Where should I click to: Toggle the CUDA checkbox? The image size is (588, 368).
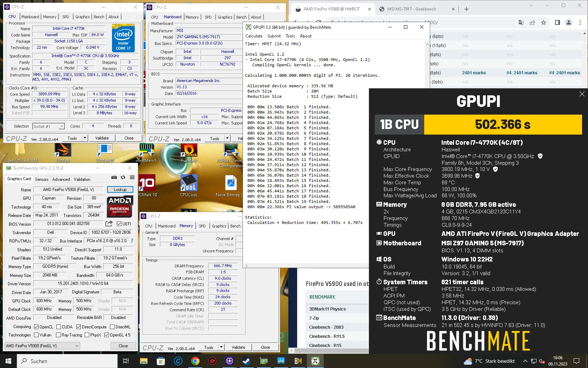(58, 327)
